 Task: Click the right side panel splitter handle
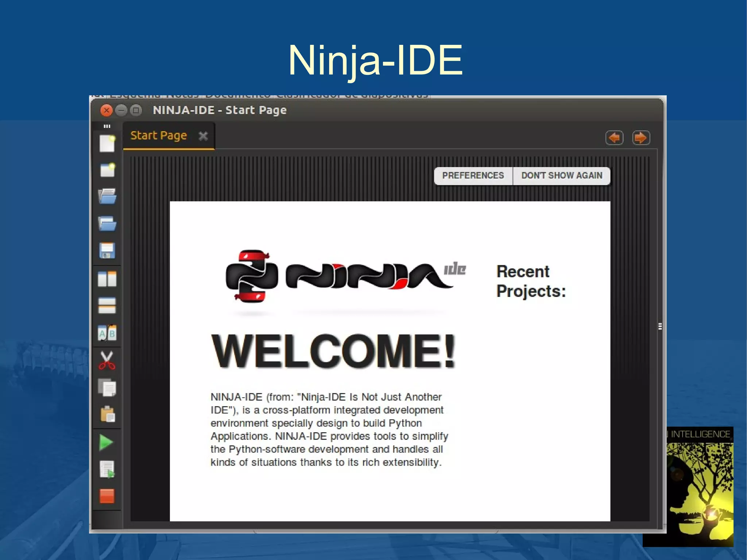[660, 326]
